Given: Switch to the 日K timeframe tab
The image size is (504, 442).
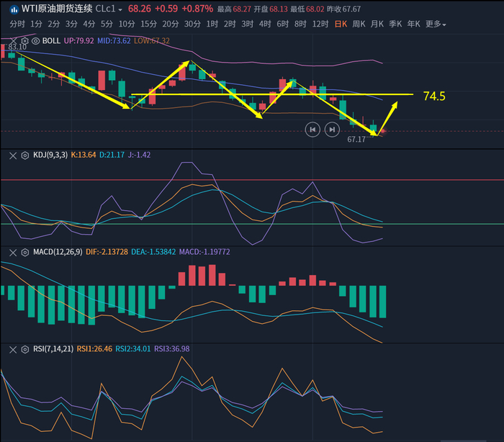Looking at the screenshot, I should pyautogui.click(x=341, y=24).
